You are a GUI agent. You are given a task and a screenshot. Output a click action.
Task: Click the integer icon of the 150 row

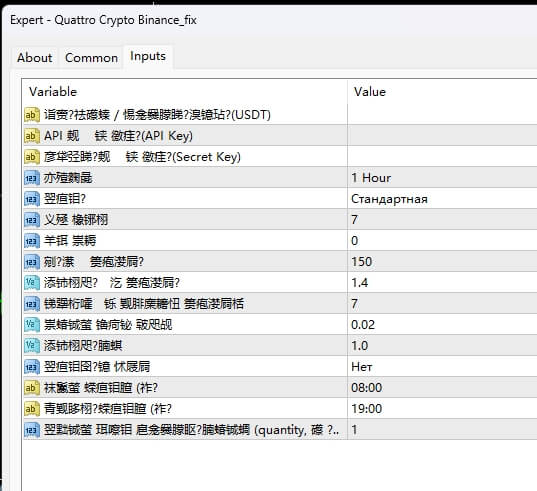pos(32,262)
